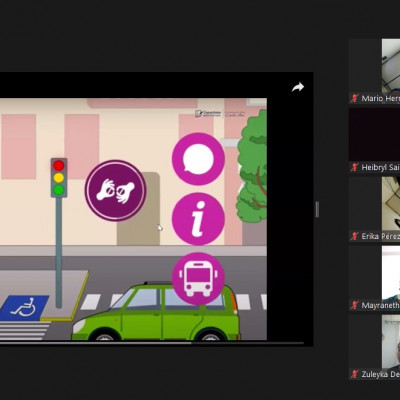Click the sign language hands icon
The image size is (400, 400).
[x=115, y=190]
